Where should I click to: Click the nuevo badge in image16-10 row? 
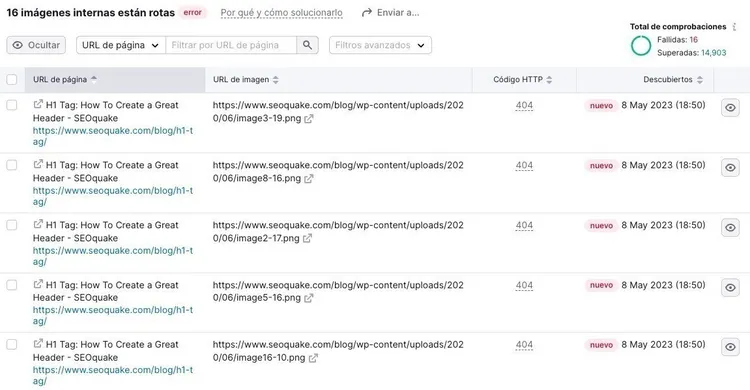click(x=601, y=345)
